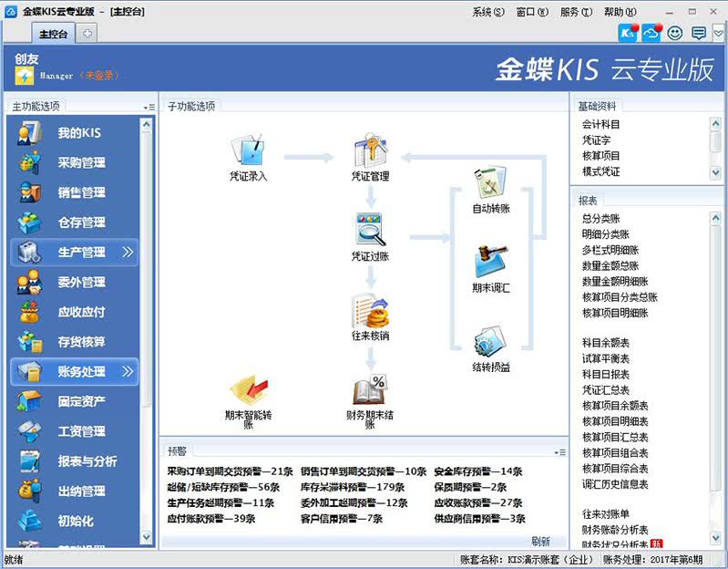
Task: Click main function list scroll-up arrow
Action: click(147, 125)
